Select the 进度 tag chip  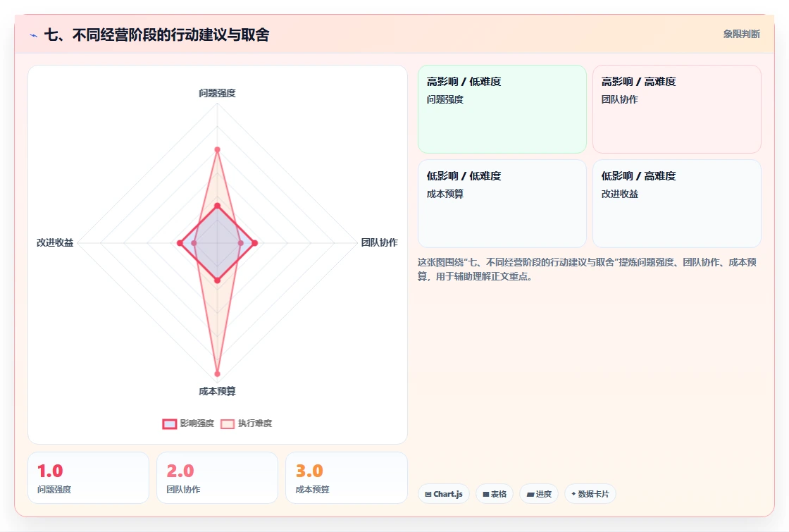click(538, 494)
